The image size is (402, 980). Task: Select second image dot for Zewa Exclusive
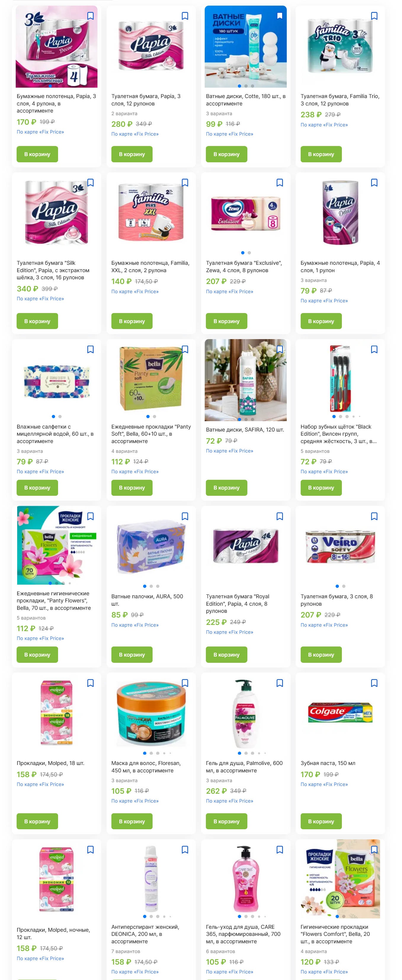point(249,253)
